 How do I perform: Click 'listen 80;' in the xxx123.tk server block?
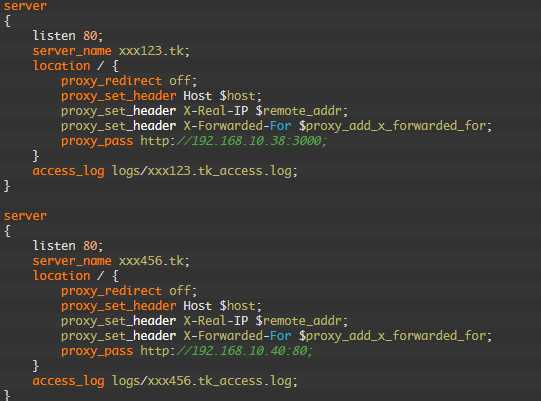(x=68, y=36)
